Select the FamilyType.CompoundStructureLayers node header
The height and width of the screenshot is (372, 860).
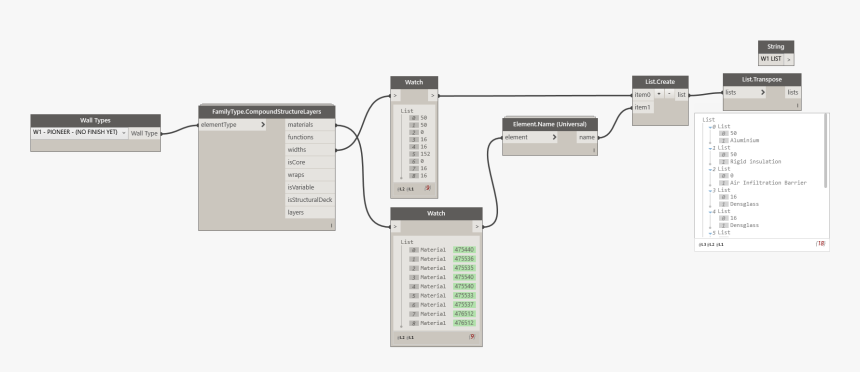coord(267,112)
